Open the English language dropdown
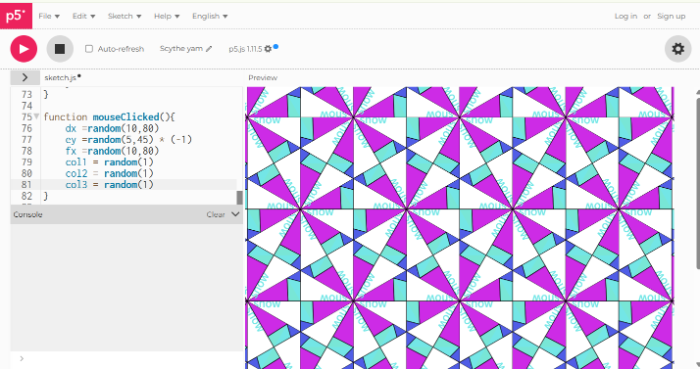The width and height of the screenshot is (700, 369). 210,16
